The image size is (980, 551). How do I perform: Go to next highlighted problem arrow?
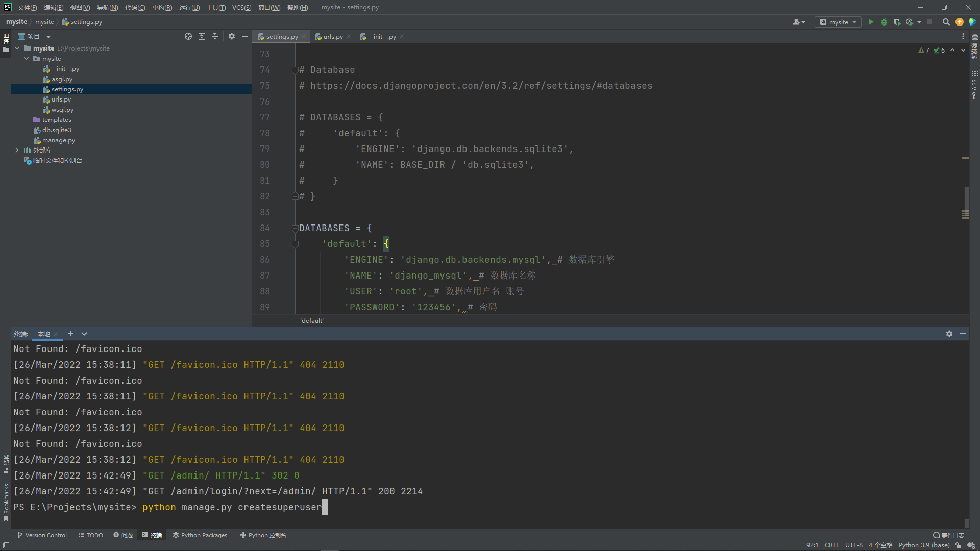[x=963, y=50]
